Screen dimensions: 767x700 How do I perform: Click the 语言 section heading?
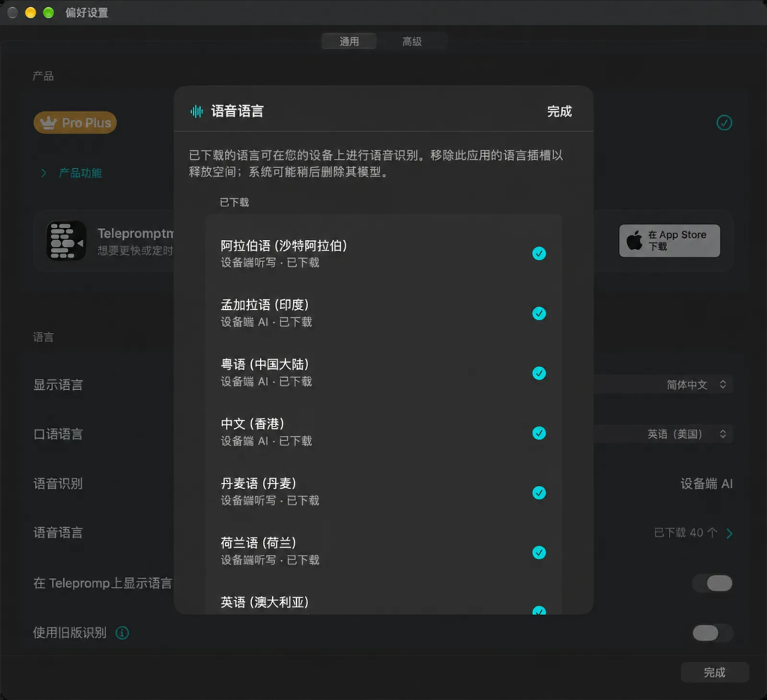pyautogui.click(x=43, y=337)
